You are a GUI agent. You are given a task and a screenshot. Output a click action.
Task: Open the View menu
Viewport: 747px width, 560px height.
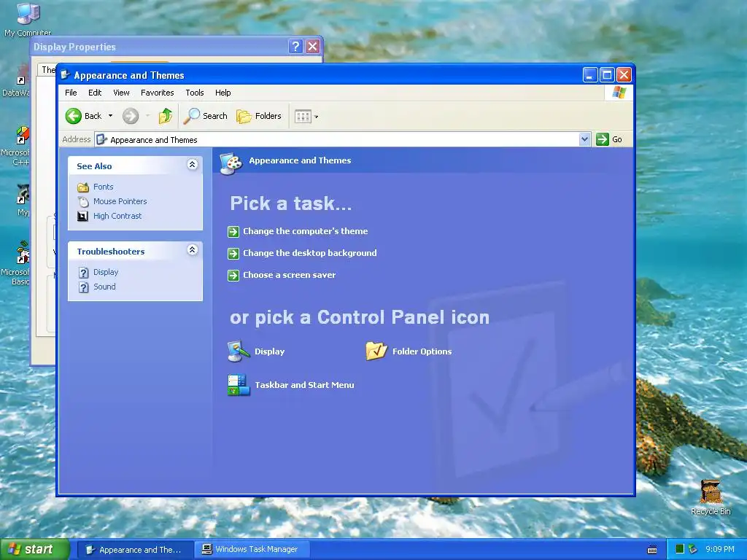pos(121,93)
